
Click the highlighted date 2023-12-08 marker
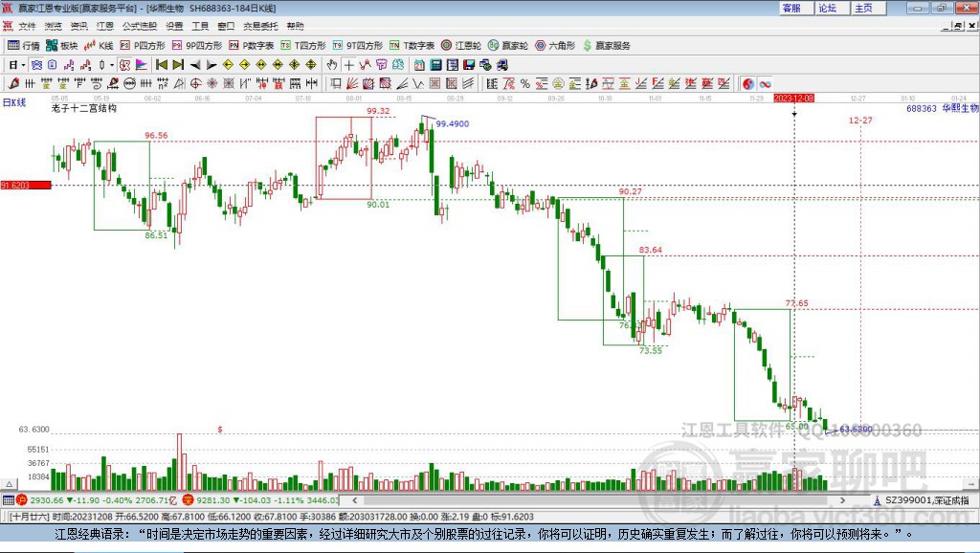[x=793, y=99]
